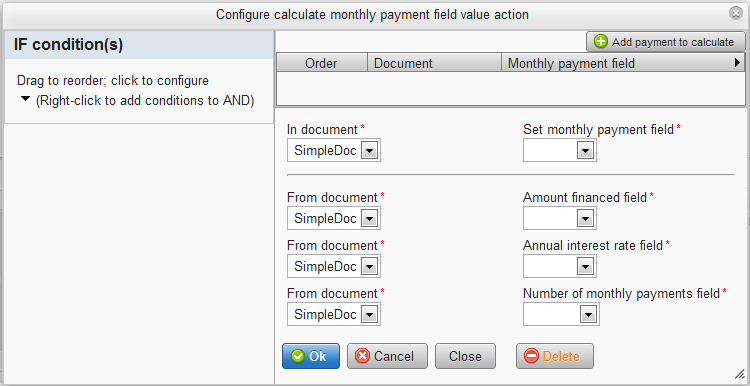750x386 pixels.
Task: Click the IF condition(s) panel header
Action: click(x=139, y=44)
